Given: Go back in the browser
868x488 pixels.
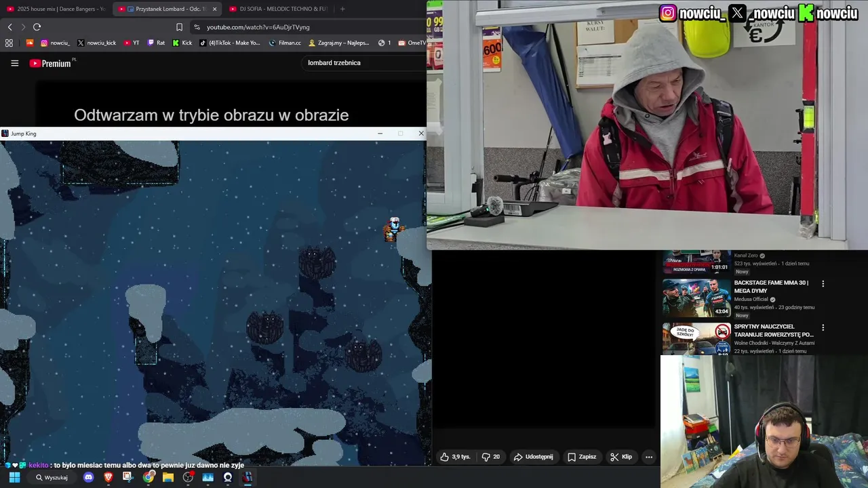Looking at the screenshot, I should click(x=9, y=27).
